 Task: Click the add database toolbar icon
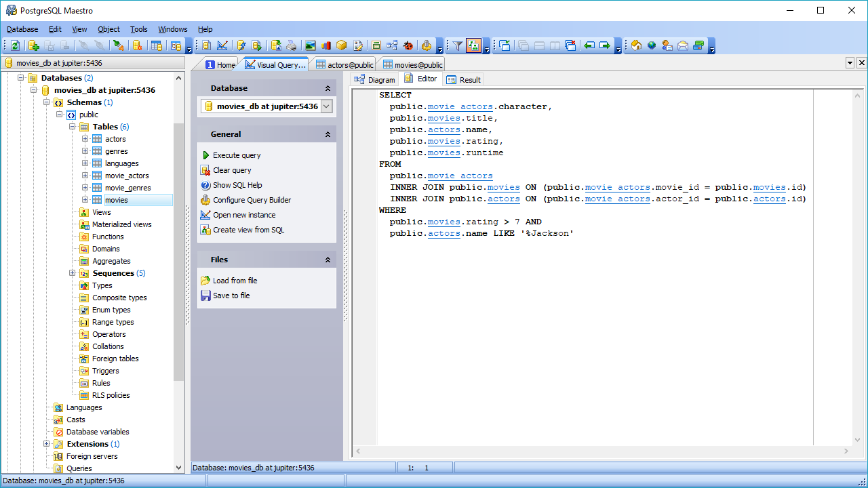click(33, 45)
